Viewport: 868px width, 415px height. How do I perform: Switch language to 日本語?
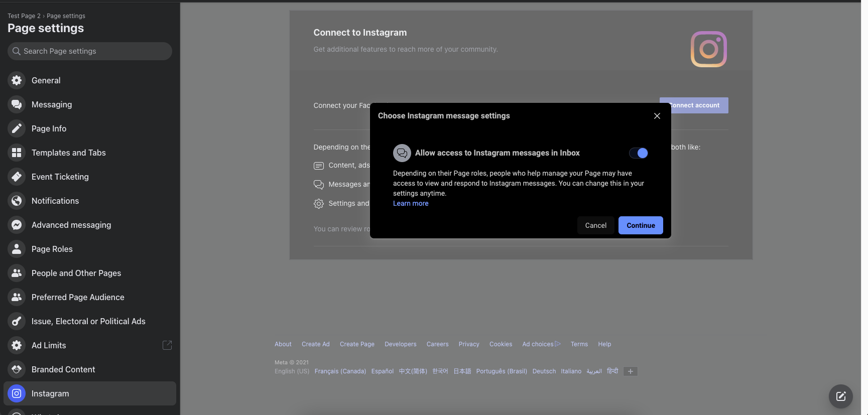462,371
